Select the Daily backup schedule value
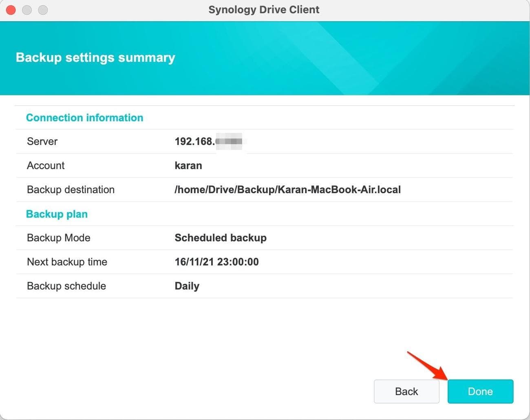530x420 pixels. click(x=187, y=286)
